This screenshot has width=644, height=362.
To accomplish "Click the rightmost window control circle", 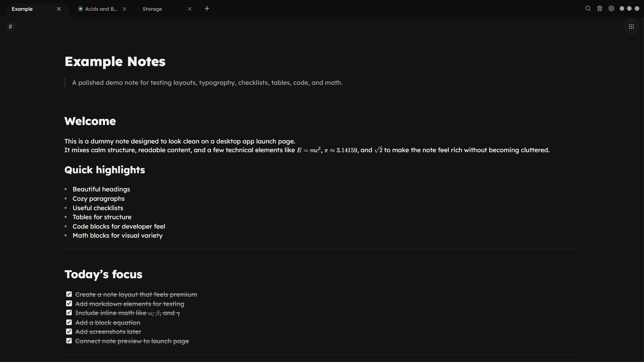I will pyautogui.click(x=638, y=8).
